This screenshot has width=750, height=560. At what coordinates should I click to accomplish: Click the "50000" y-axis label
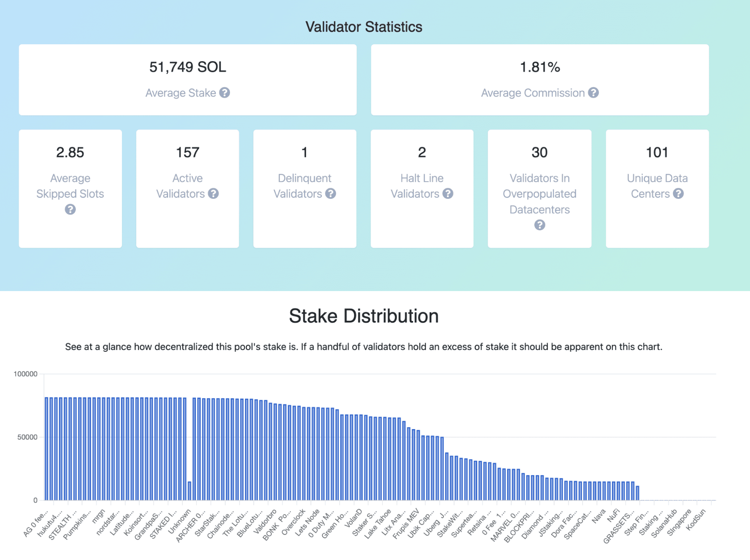pos(27,437)
